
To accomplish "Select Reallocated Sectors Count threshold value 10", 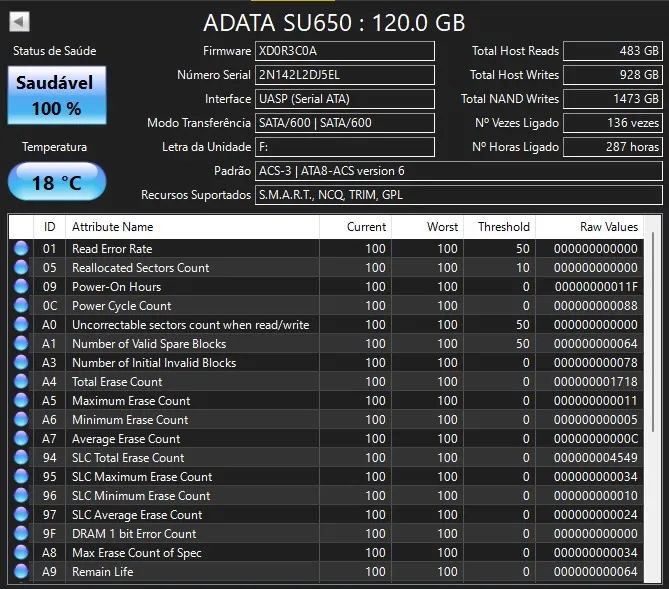I will [x=523, y=268].
